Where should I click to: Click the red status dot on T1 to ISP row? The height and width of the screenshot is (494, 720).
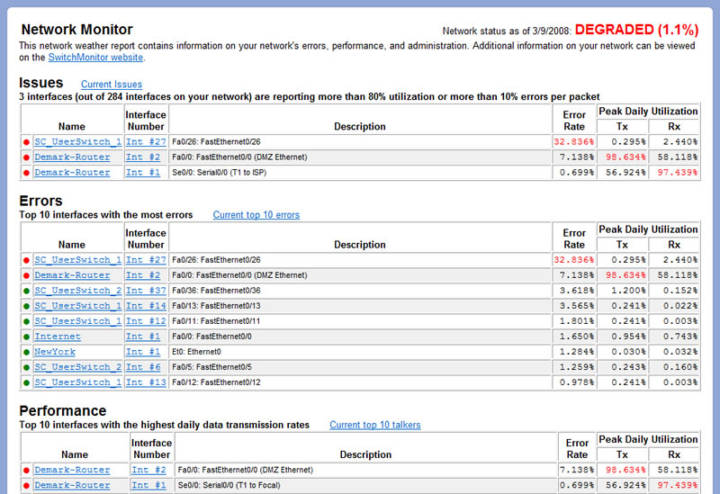pyautogui.click(x=26, y=173)
